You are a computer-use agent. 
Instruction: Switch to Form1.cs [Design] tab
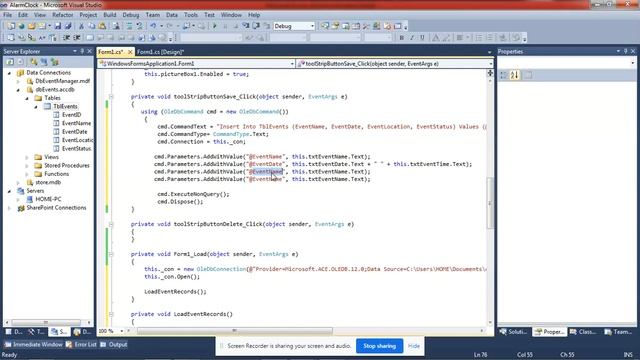click(x=160, y=52)
